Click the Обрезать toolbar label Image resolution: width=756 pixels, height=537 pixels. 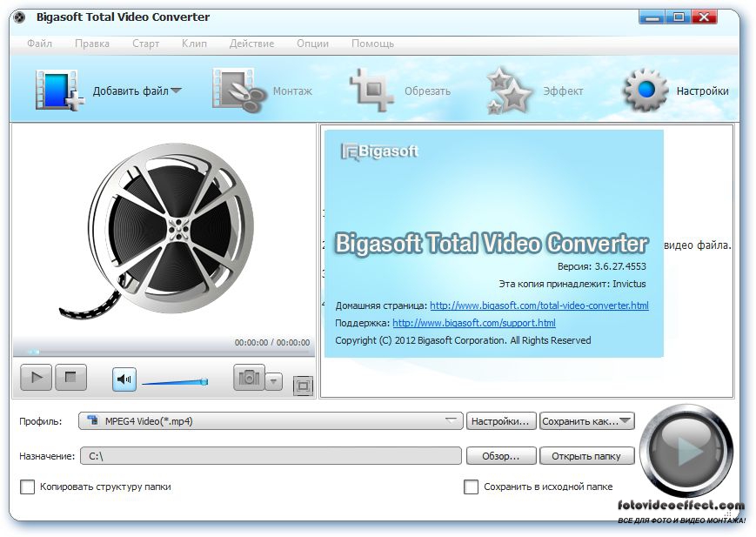click(x=428, y=91)
